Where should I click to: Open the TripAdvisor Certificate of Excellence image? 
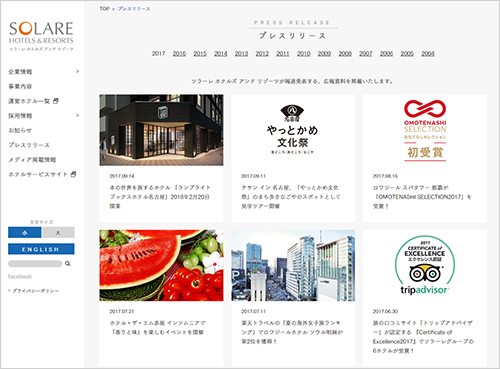pyautogui.click(x=425, y=265)
